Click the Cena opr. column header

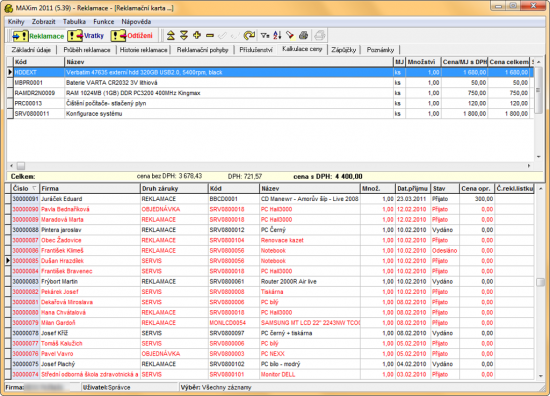pos(477,188)
